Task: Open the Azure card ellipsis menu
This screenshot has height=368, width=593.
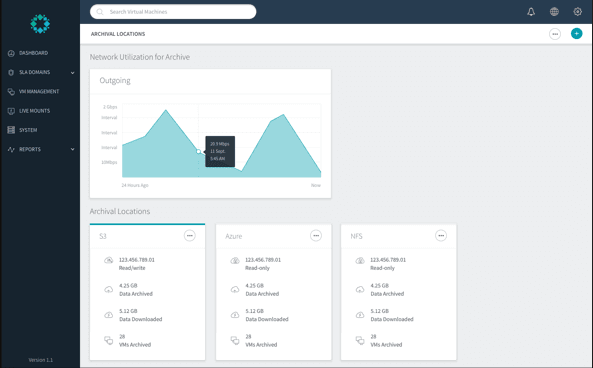Action: [316, 236]
